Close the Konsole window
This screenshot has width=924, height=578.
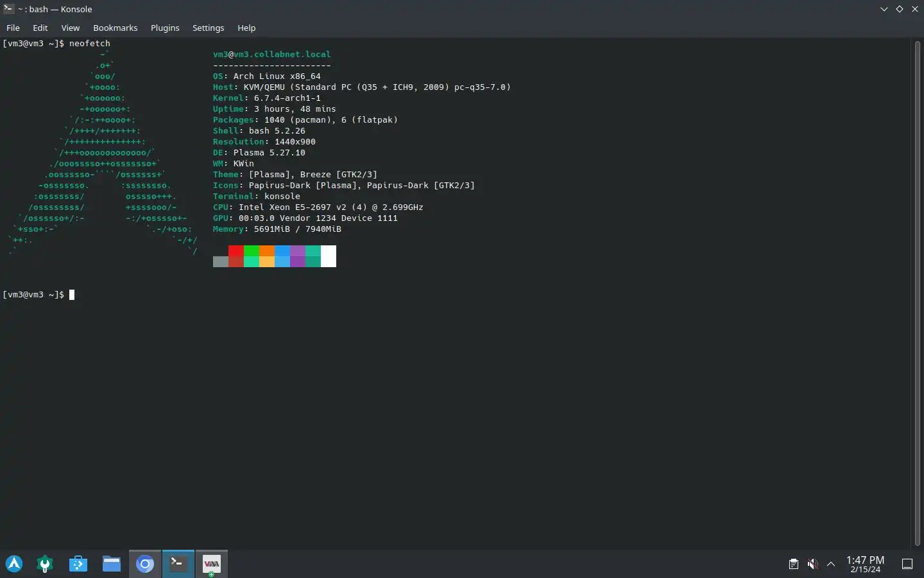(x=914, y=9)
